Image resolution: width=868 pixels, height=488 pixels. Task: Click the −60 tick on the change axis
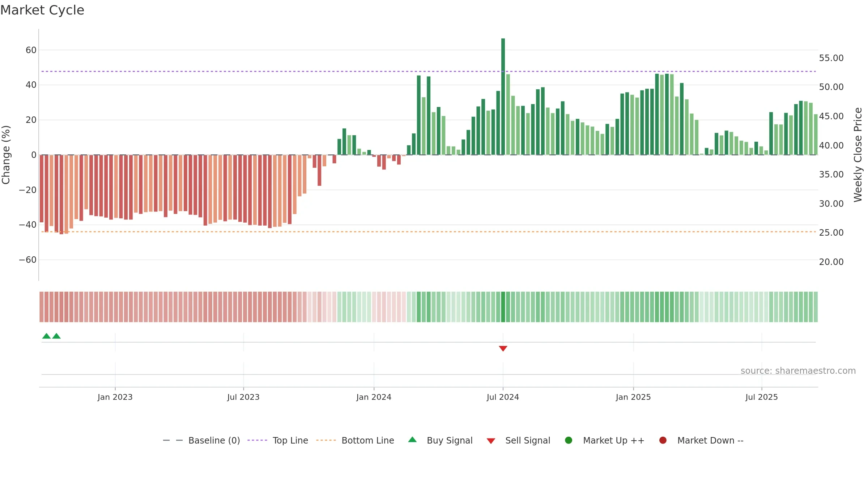(28, 260)
